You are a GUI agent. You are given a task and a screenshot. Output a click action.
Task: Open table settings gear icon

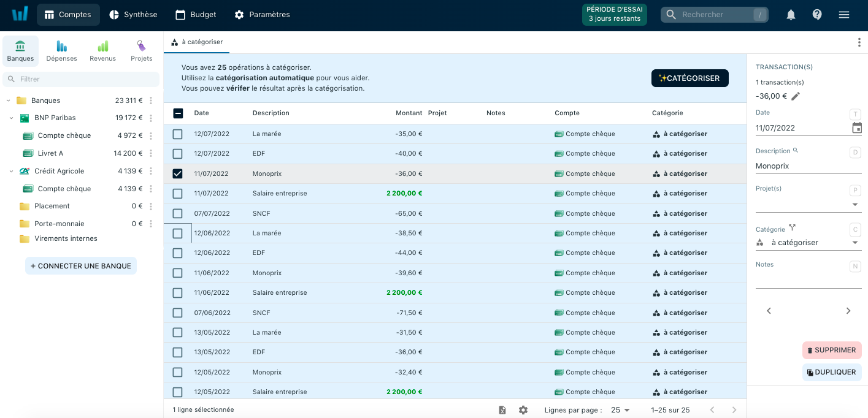pyautogui.click(x=523, y=410)
